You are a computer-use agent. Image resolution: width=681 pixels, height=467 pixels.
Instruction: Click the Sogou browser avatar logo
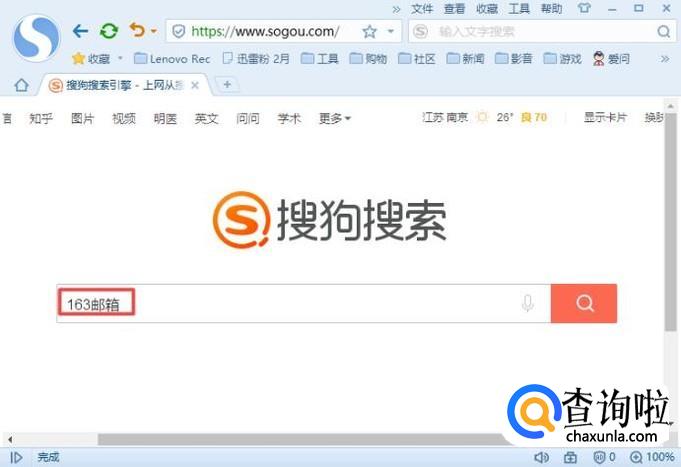click(x=36, y=38)
